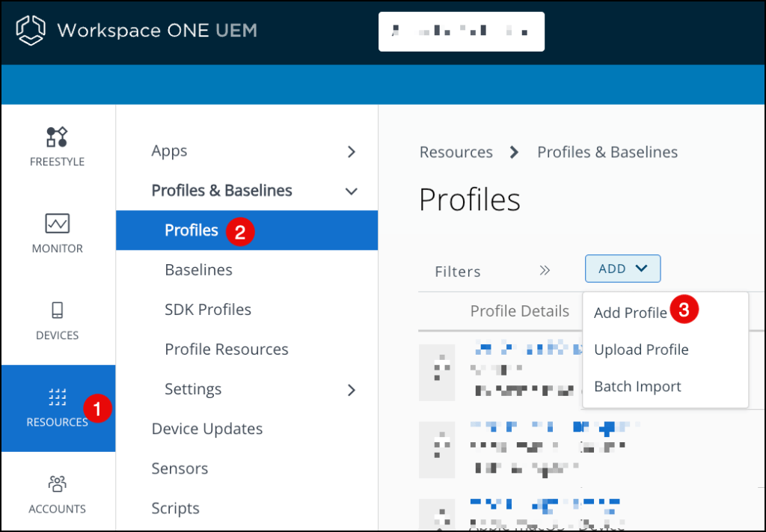Open the ADD dropdown button
The width and height of the screenshot is (766, 532).
coord(622,269)
